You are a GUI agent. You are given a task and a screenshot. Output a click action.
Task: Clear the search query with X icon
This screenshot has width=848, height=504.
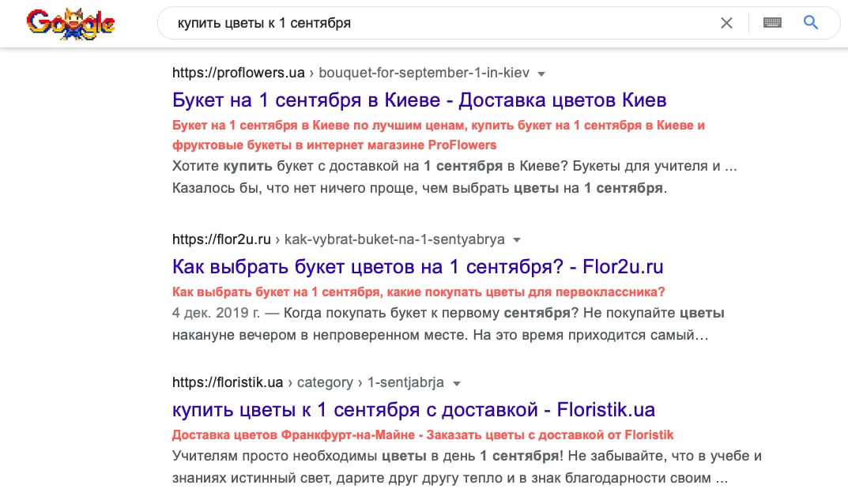click(x=726, y=23)
